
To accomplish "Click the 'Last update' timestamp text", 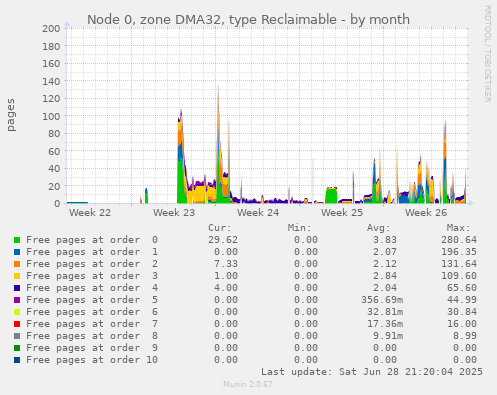I will [372, 372].
